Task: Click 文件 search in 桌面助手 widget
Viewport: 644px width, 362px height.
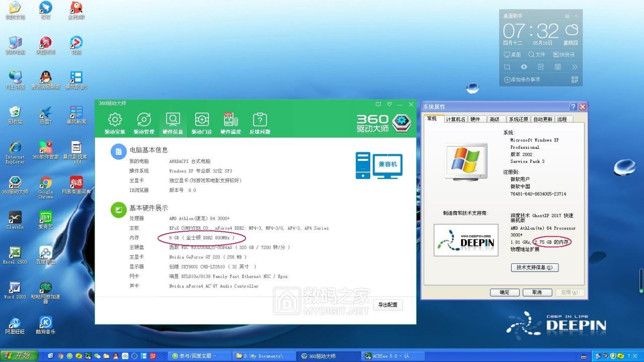Action: point(537,54)
